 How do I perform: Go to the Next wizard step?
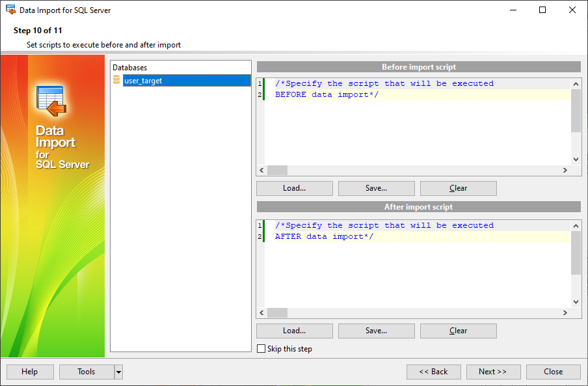(x=492, y=372)
